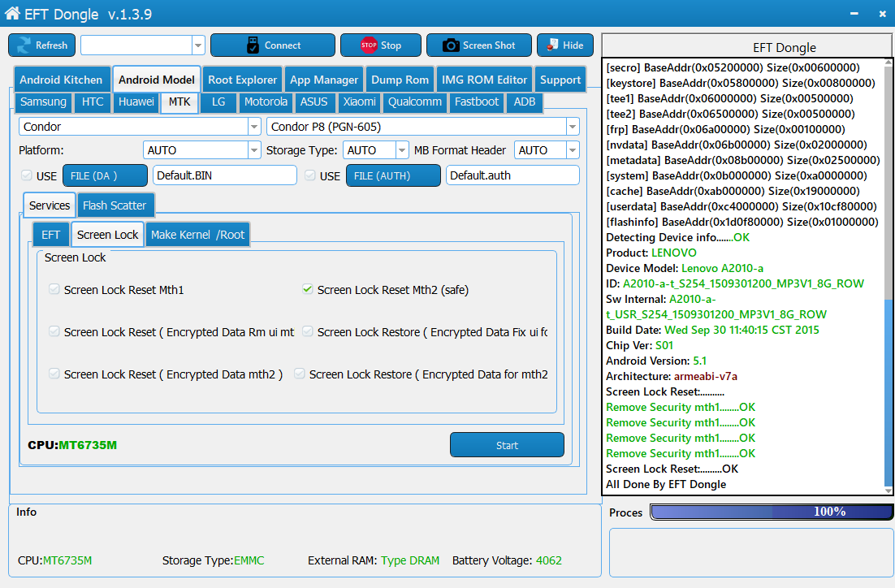Select the Screen Lock sub-tab

107,235
